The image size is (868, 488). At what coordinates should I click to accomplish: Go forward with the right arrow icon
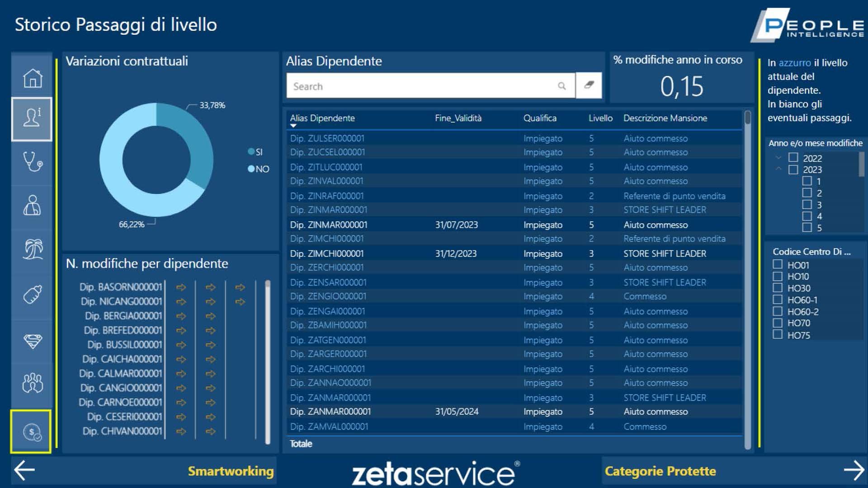pyautogui.click(x=854, y=470)
